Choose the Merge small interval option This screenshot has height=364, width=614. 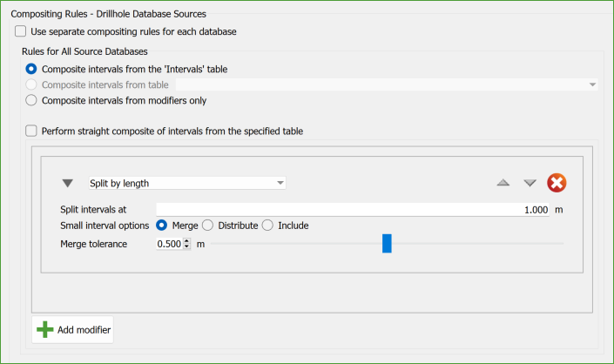point(162,226)
